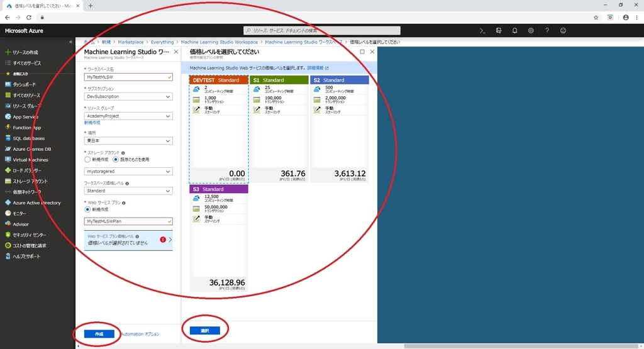Open storage account dropdown mystoragered
Screen dimensions: 644x349
pos(128,171)
